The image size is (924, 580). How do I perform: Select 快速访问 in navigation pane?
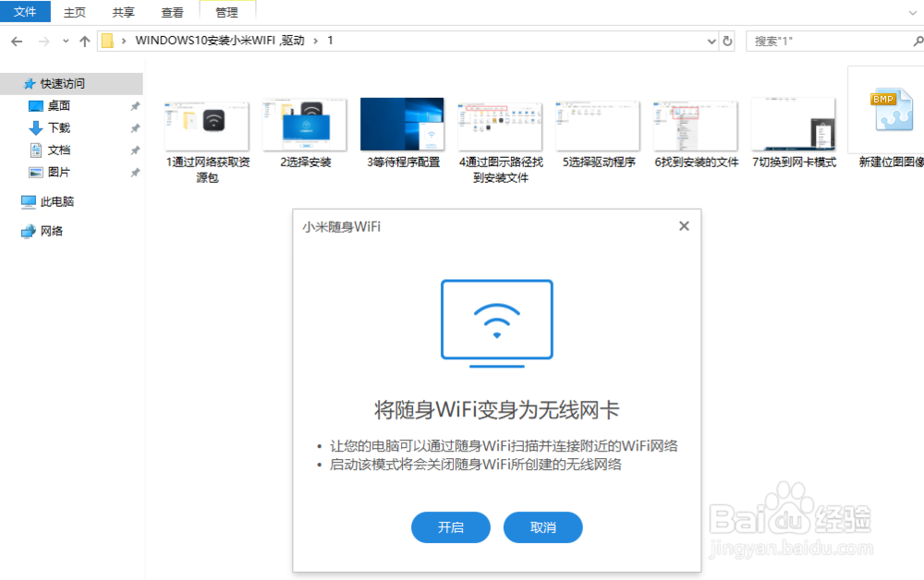(x=71, y=84)
